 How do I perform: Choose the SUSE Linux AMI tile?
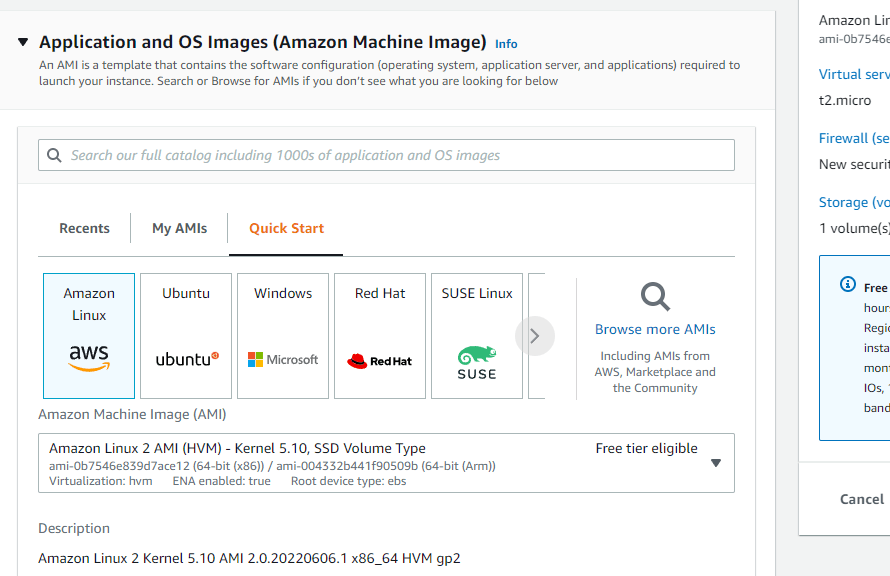point(477,336)
